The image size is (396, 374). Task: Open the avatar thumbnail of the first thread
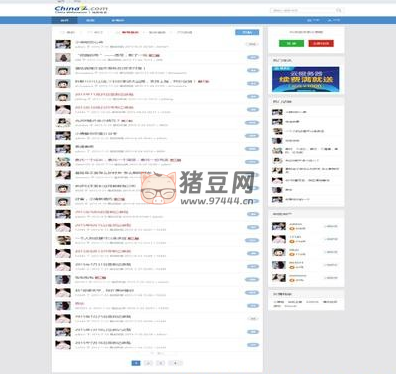coord(63,44)
